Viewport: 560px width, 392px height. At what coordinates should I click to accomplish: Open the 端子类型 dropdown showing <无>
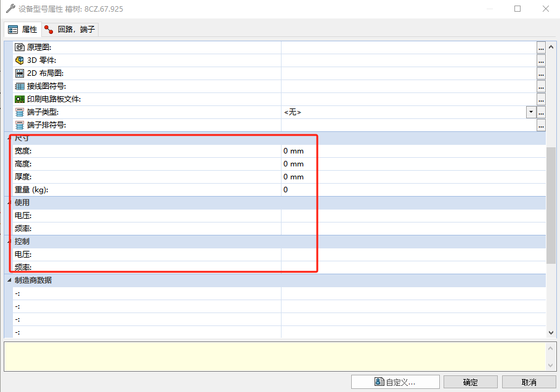pos(530,112)
